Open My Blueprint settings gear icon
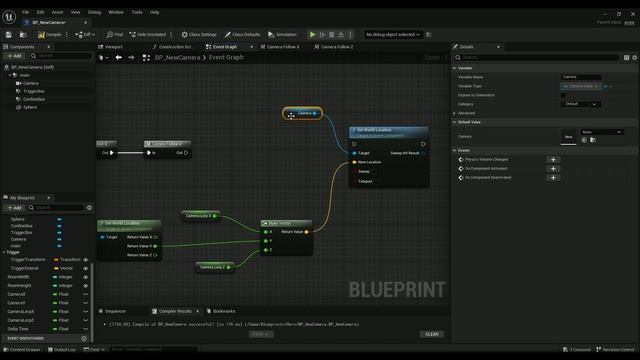 point(89,208)
